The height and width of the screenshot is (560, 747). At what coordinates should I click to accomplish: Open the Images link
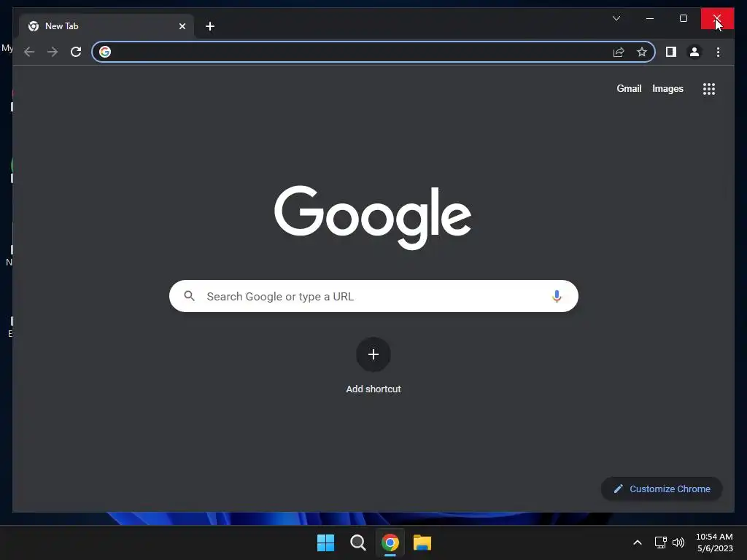pyautogui.click(x=667, y=88)
